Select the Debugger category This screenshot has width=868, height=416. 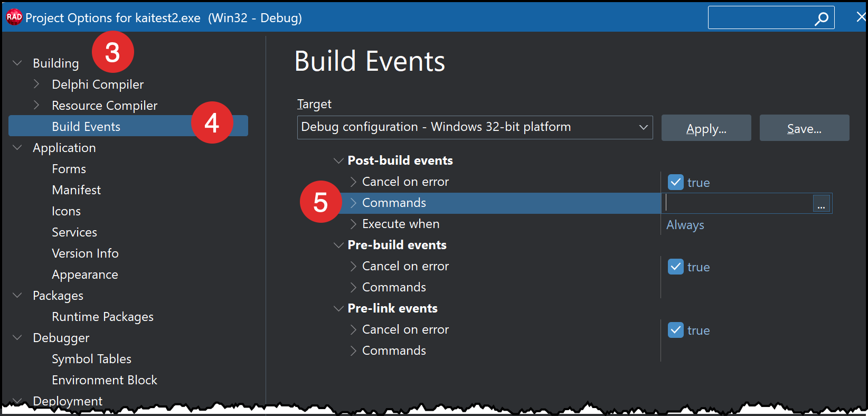61,338
